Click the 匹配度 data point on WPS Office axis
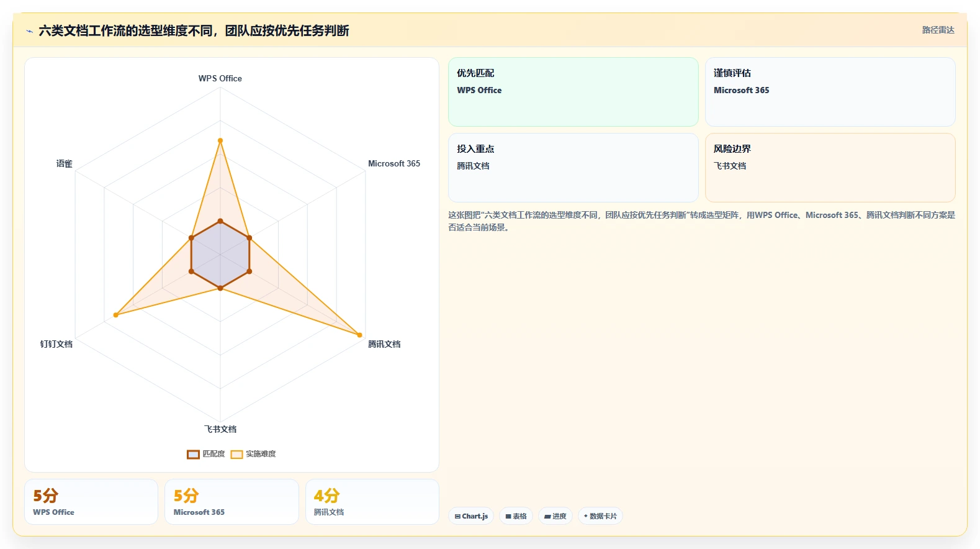The width and height of the screenshot is (980, 549). 220,221
